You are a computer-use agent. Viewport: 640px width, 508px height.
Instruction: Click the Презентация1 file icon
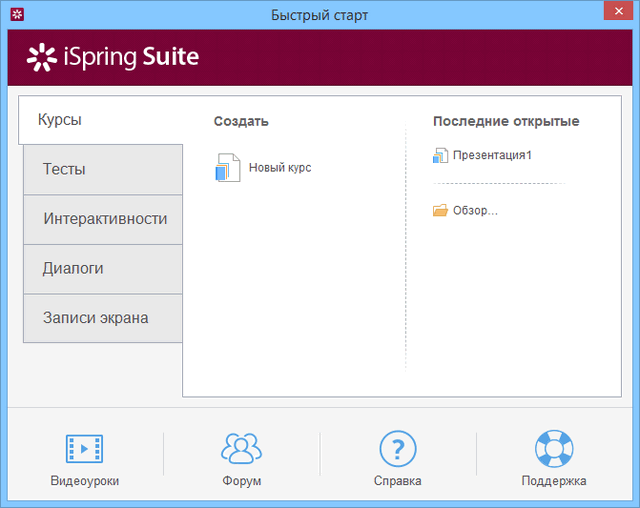tap(440, 155)
